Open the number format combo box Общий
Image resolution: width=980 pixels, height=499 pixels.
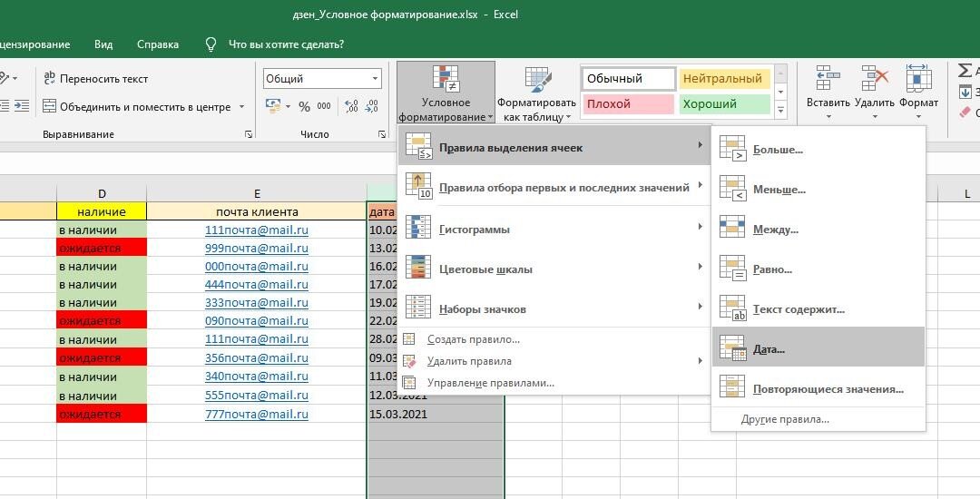(x=322, y=79)
